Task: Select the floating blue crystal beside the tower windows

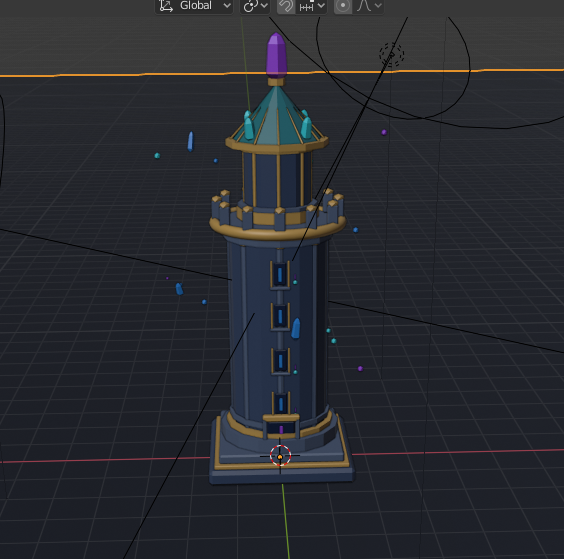Action: 296,328
